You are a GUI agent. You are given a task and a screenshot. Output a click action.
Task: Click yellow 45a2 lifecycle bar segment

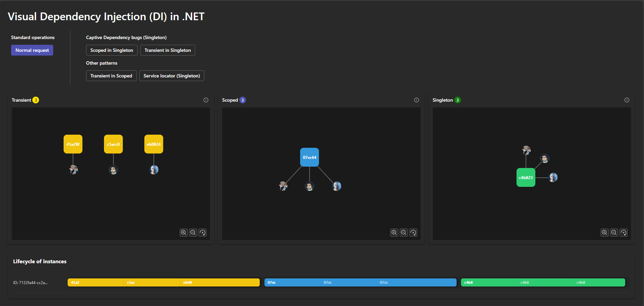click(96, 282)
